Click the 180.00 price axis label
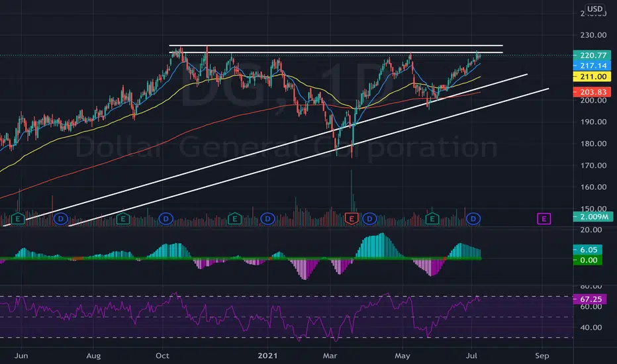This screenshot has height=364, width=617. point(593,144)
